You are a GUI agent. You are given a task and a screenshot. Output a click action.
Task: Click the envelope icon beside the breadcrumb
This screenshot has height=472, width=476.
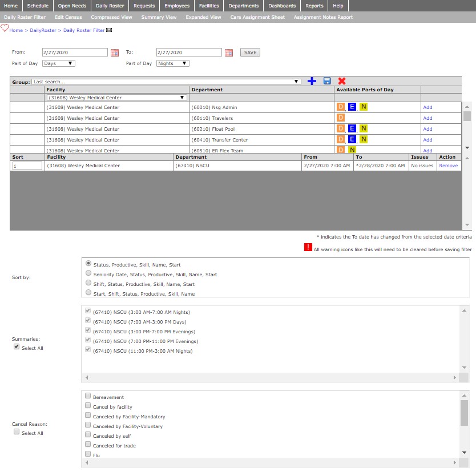(x=110, y=30)
